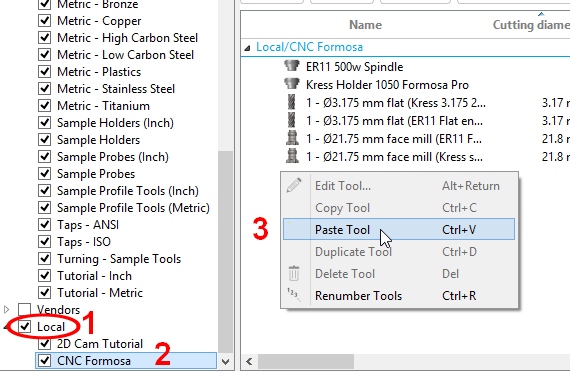Click the Renumber Tools numbering icon
Viewport: 570px width, 376px height.
(x=294, y=295)
